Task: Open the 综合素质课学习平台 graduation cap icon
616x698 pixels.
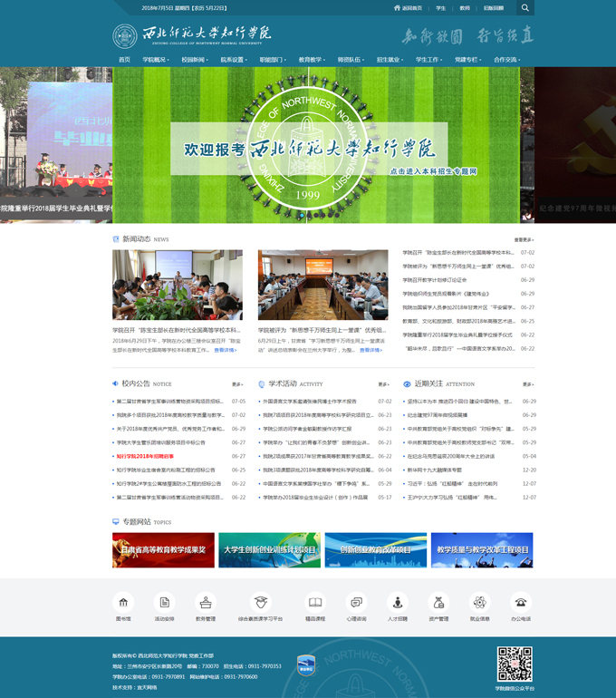Action: click(261, 602)
